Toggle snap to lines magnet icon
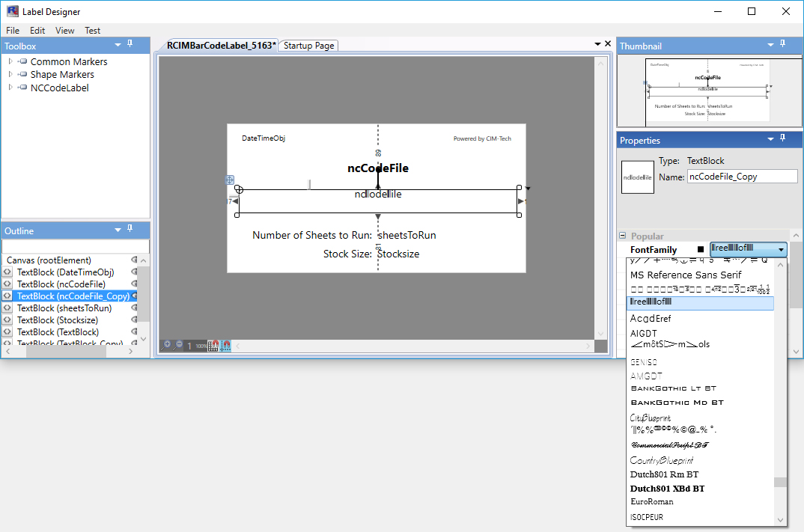804x532 pixels. click(225, 346)
